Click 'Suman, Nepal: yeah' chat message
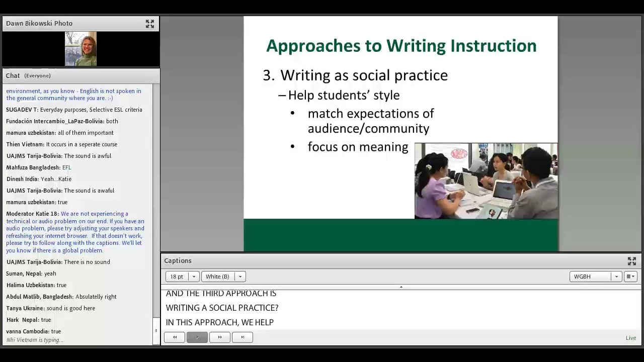The image size is (644, 362). click(31, 274)
